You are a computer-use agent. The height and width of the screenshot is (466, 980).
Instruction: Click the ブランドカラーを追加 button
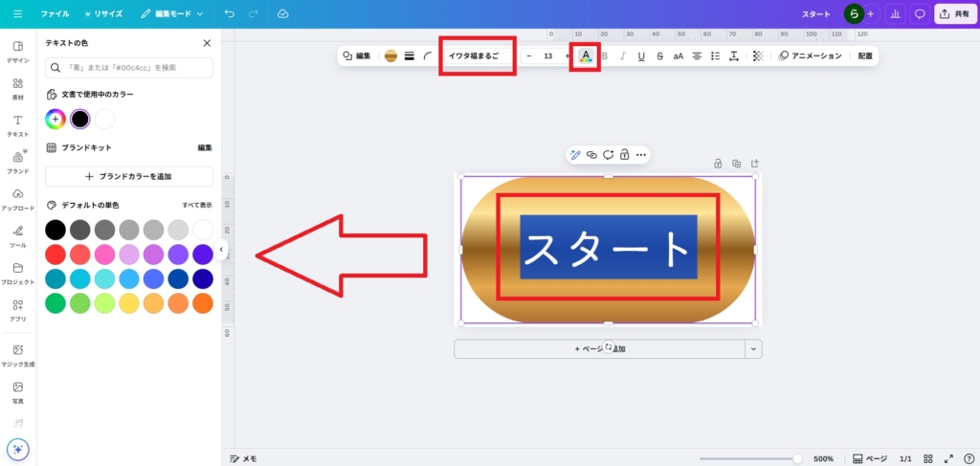tap(129, 177)
